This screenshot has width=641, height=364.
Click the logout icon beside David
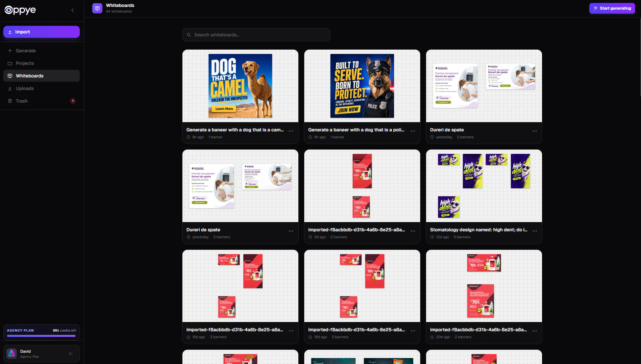[x=71, y=354]
